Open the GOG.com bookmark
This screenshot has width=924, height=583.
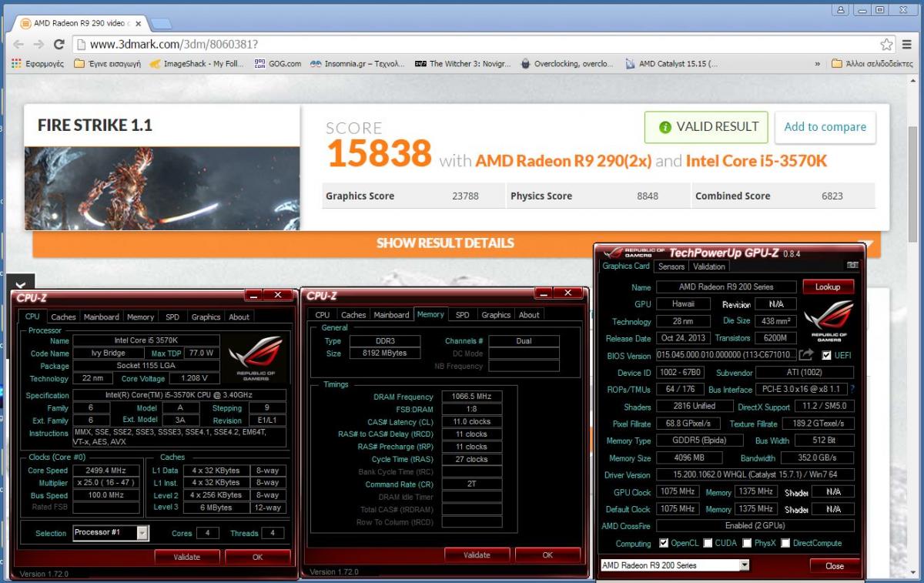click(277, 64)
